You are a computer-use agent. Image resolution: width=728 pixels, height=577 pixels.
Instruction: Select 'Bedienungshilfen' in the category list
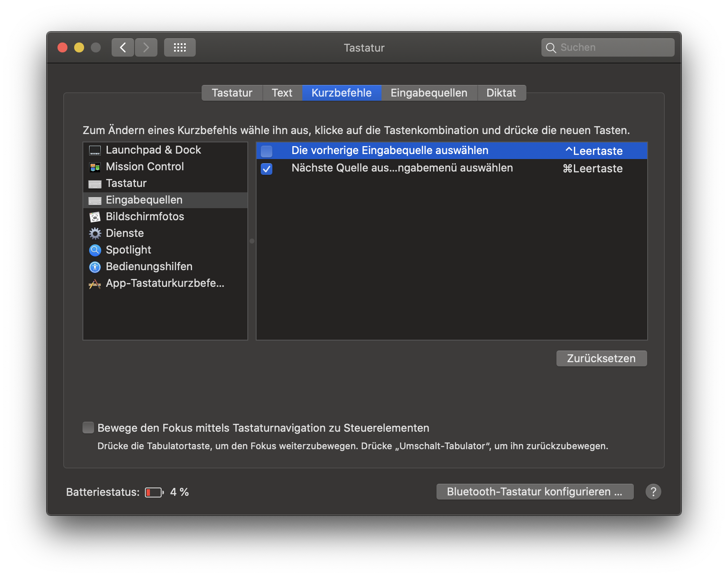tap(165, 266)
